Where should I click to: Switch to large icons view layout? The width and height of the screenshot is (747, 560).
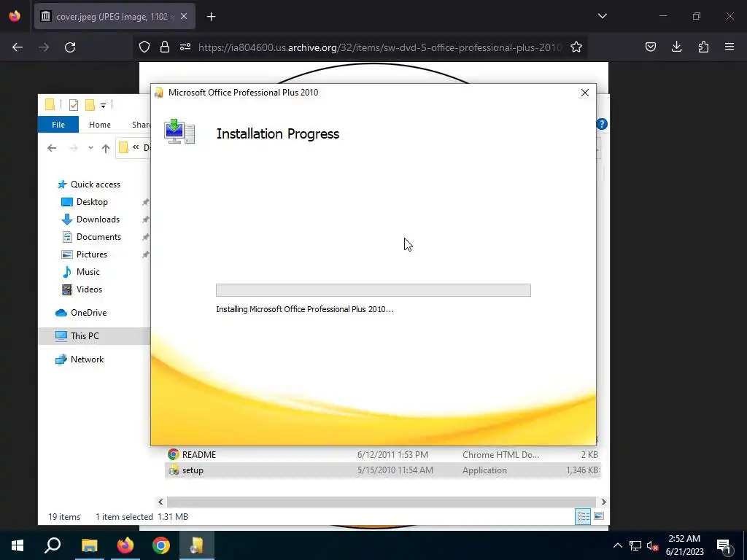pos(599,517)
